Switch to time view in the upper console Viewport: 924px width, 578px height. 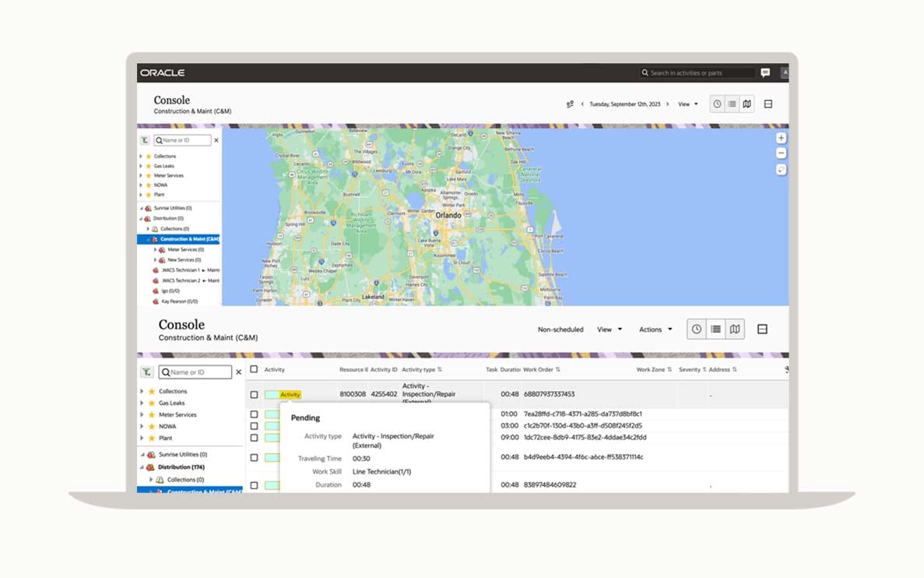click(x=717, y=104)
